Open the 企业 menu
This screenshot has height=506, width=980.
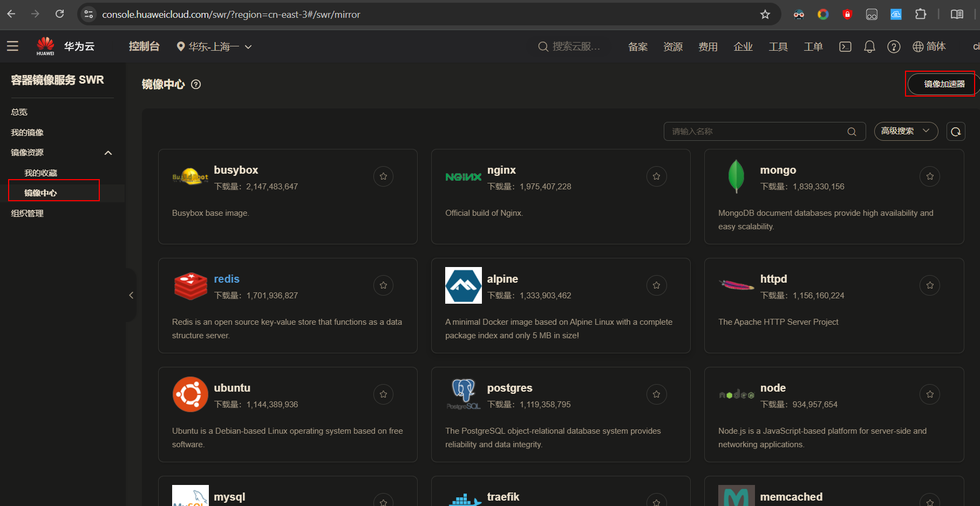click(x=743, y=47)
